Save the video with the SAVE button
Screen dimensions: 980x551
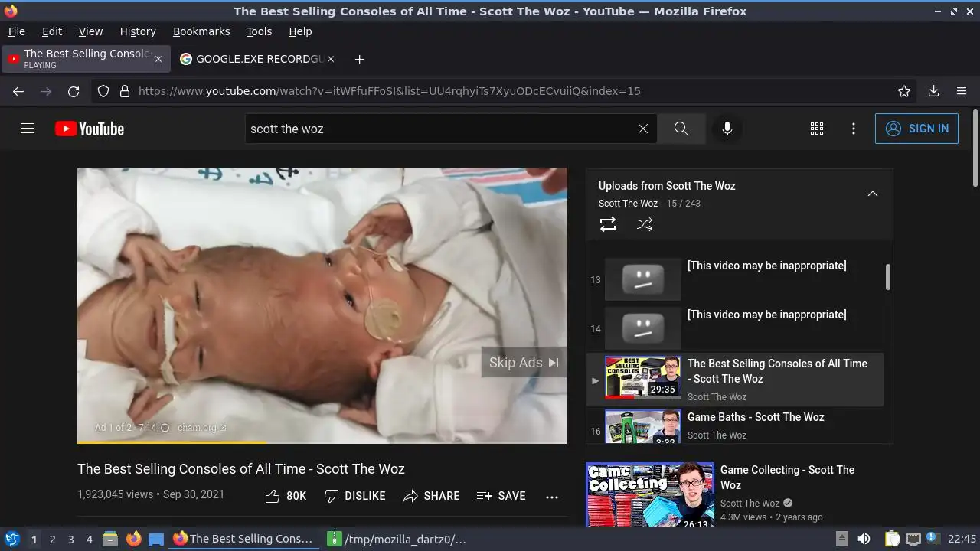pyautogui.click(x=501, y=496)
